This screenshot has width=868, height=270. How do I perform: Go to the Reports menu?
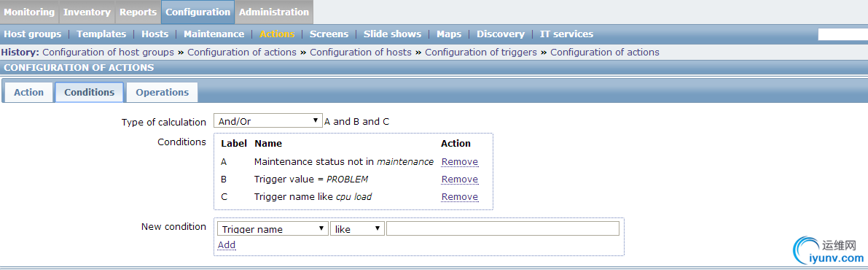tap(138, 12)
